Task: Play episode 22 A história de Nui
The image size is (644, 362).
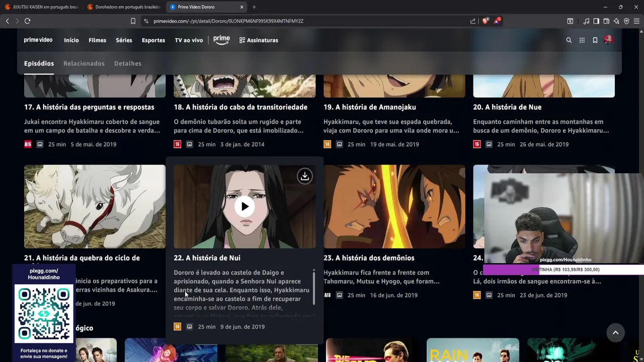Action: point(245,207)
